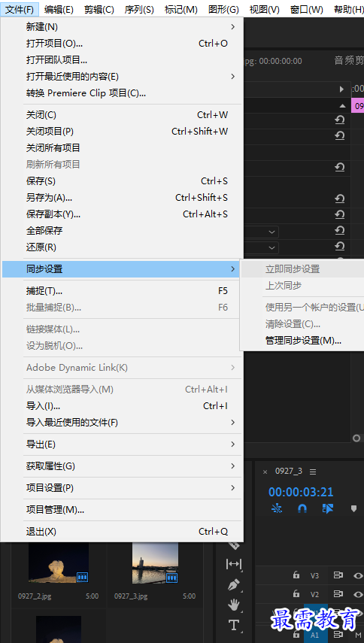Choose 项目管理(M)... menu entry
Screen dimensions: 364x643
click(121, 510)
